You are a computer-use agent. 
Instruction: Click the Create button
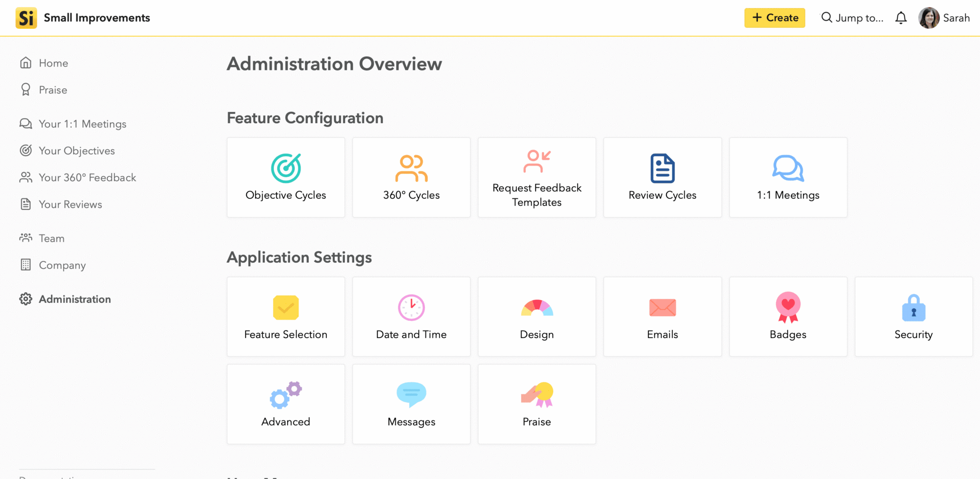pos(774,18)
